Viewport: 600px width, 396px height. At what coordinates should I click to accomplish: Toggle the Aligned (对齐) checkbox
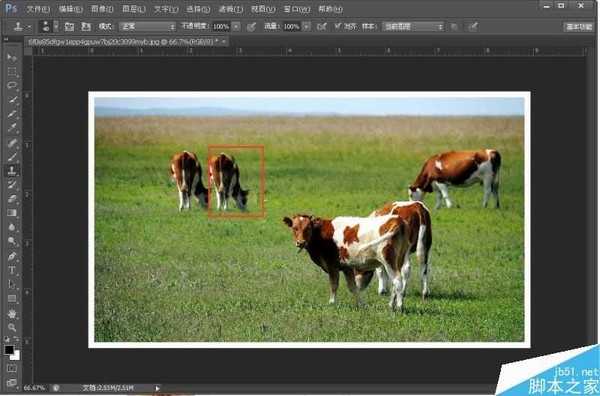(338, 26)
